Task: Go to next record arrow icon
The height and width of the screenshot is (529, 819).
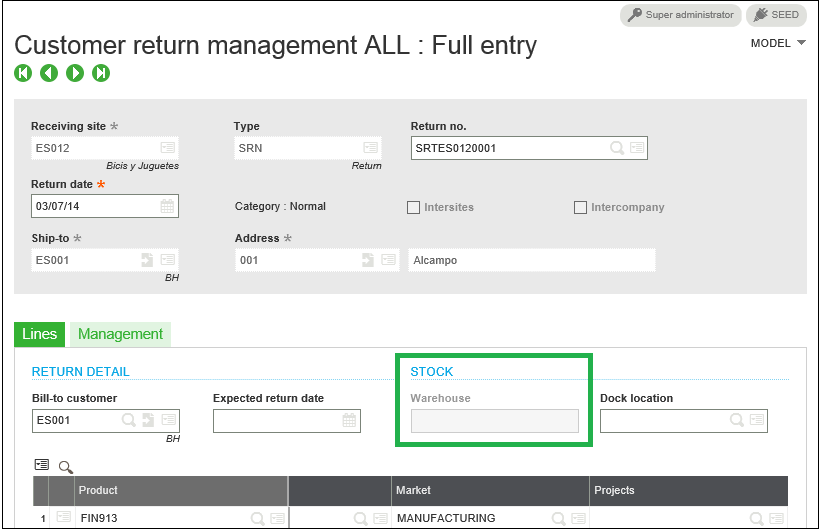Action: coord(75,73)
